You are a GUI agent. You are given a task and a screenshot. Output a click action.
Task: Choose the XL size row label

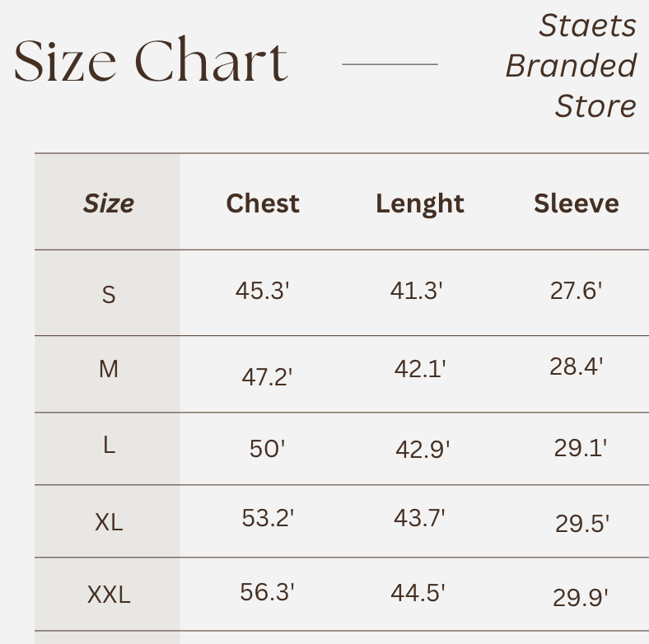[x=109, y=521]
